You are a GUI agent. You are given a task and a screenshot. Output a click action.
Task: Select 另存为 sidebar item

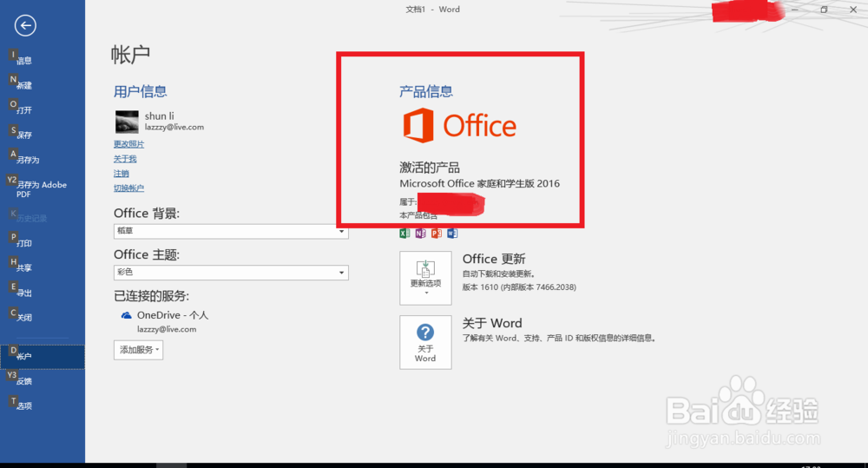28,160
